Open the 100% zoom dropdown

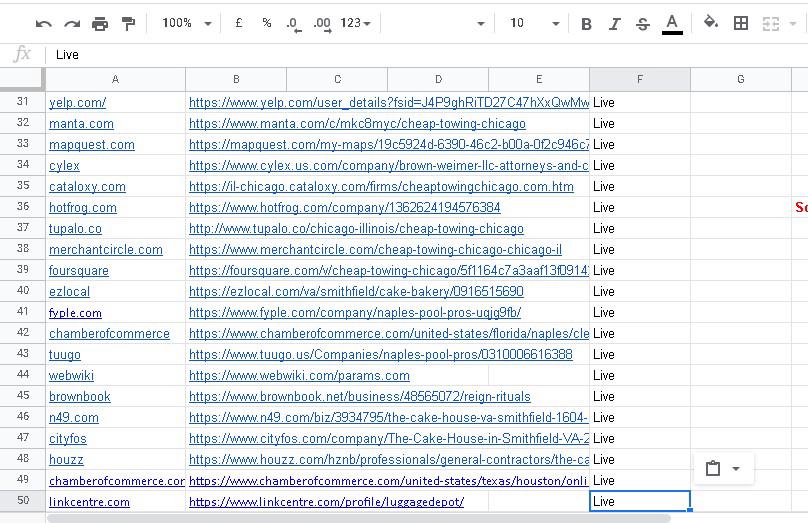[x=187, y=23]
